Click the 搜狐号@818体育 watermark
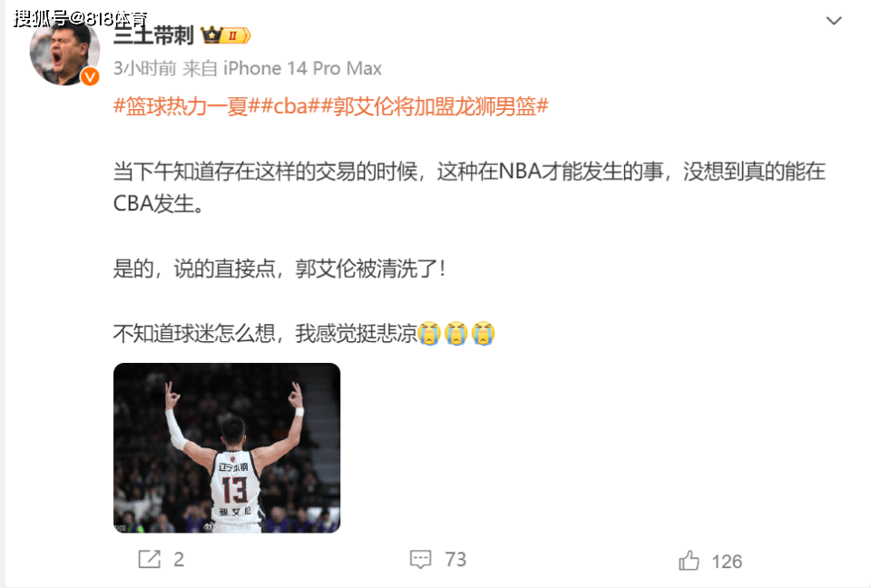The width and height of the screenshot is (871, 588). [x=80, y=18]
